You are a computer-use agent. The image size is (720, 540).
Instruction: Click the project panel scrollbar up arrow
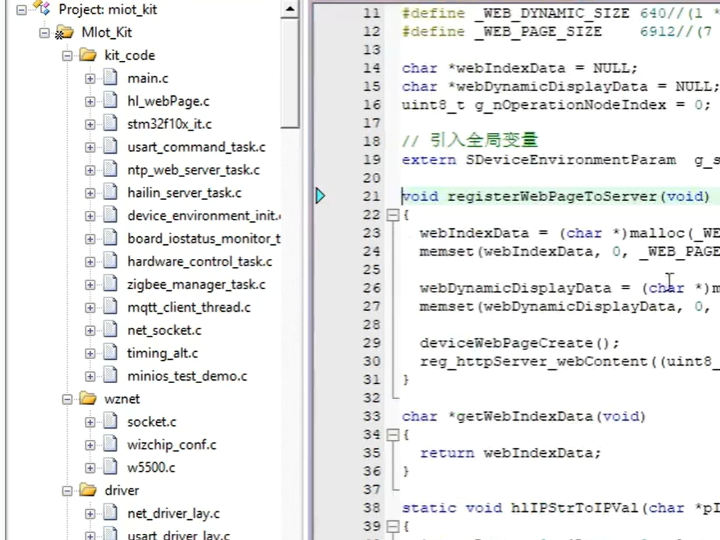(290, 11)
